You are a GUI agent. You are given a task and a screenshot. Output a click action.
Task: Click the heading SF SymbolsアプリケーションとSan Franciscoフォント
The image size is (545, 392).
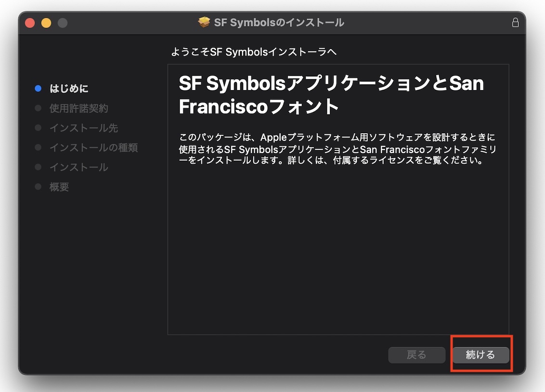coord(331,95)
